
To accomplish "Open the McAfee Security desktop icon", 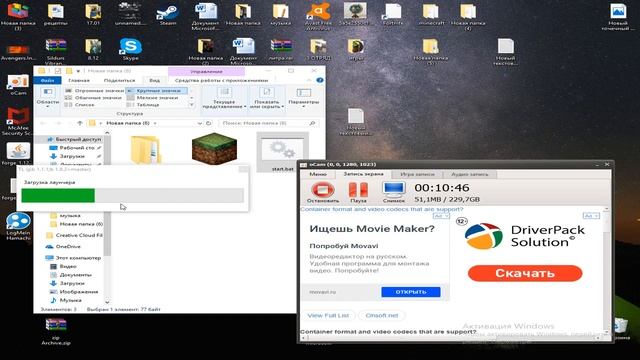I will point(18,121).
